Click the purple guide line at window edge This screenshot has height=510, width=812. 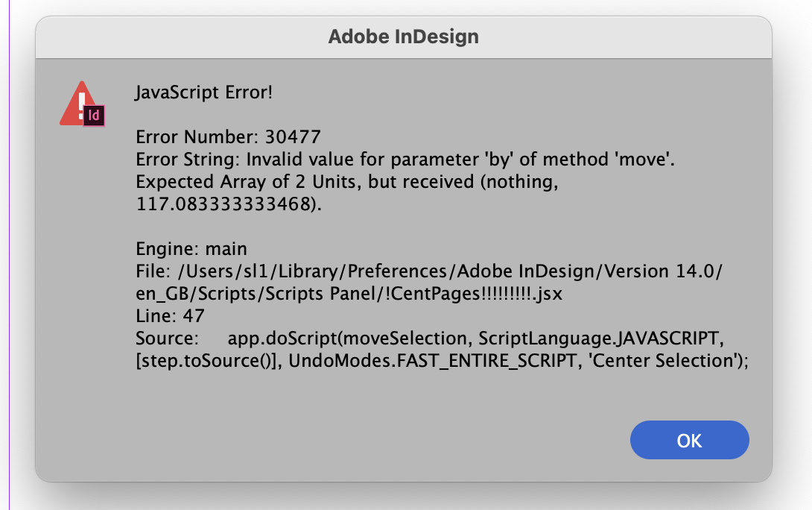[x=10, y=255]
